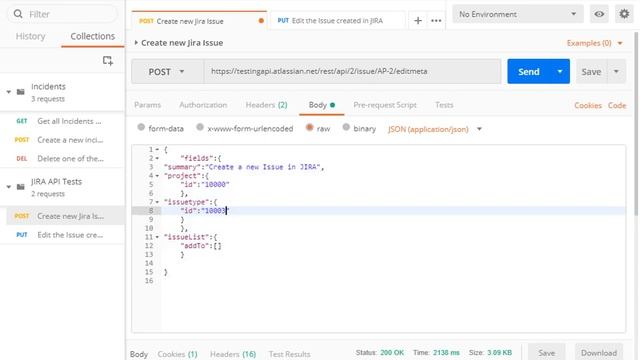Select the raw body type
This screenshot has height=360, width=640.
click(309, 127)
